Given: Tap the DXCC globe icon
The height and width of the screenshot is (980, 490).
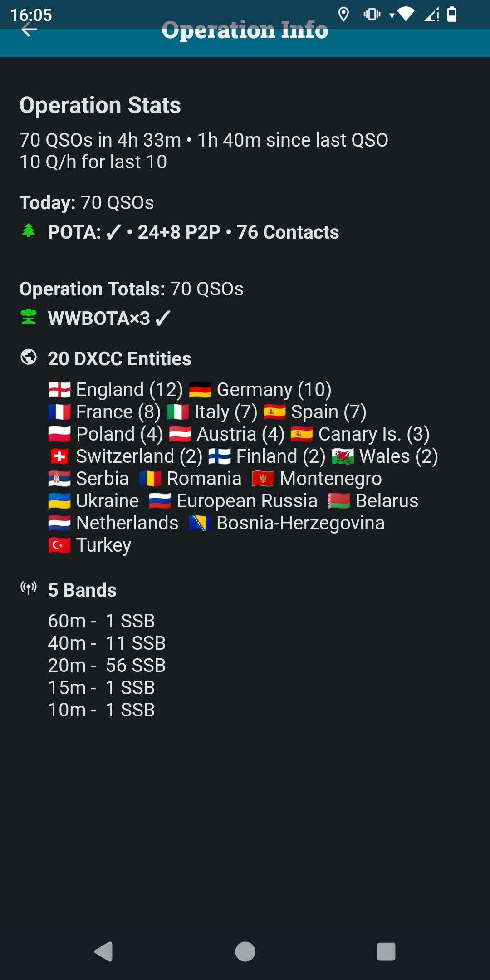Looking at the screenshot, I should point(29,358).
